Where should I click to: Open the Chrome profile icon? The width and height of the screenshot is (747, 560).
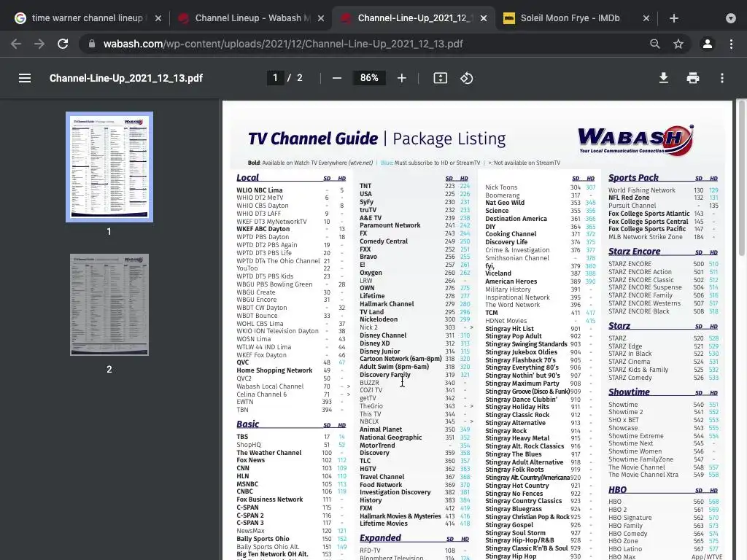[708, 44]
